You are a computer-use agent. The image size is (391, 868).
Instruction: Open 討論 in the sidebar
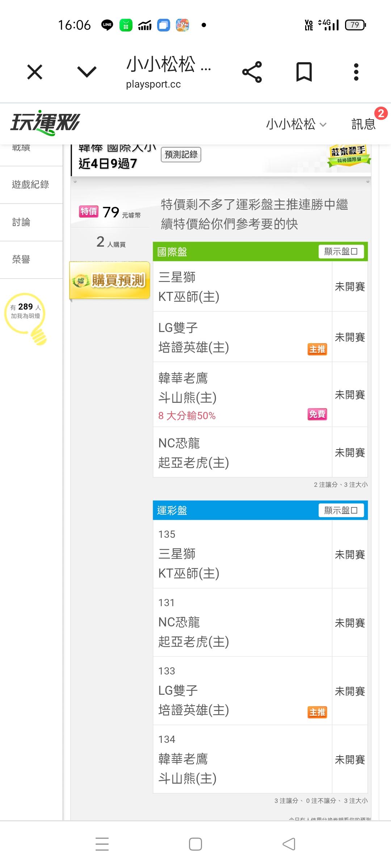(x=21, y=222)
